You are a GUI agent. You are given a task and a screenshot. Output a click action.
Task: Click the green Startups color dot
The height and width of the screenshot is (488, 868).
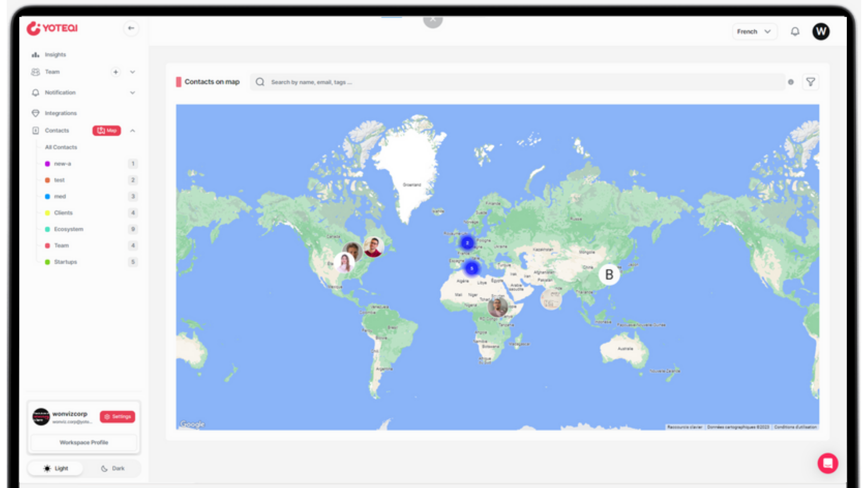click(47, 262)
